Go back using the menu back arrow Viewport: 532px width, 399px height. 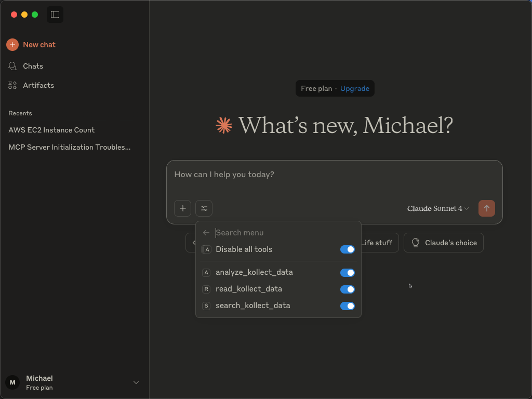[206, 233]
